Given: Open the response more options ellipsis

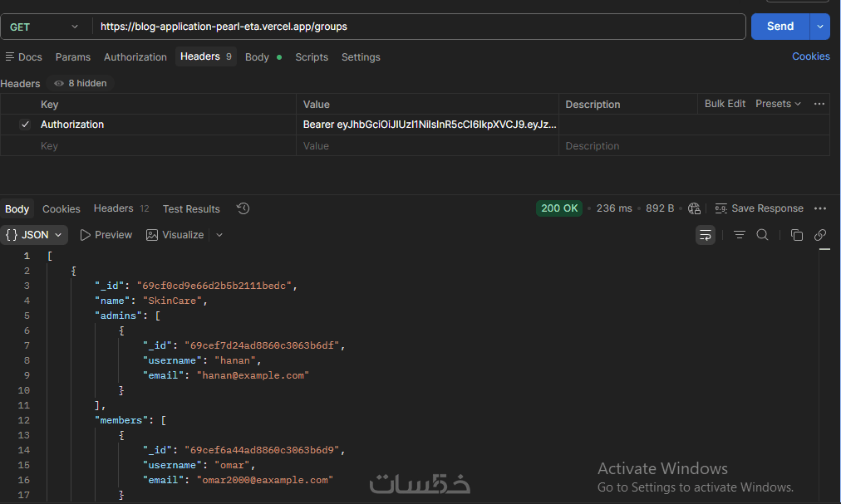Looking at the screenshot, I should click(x=820, y=208).
